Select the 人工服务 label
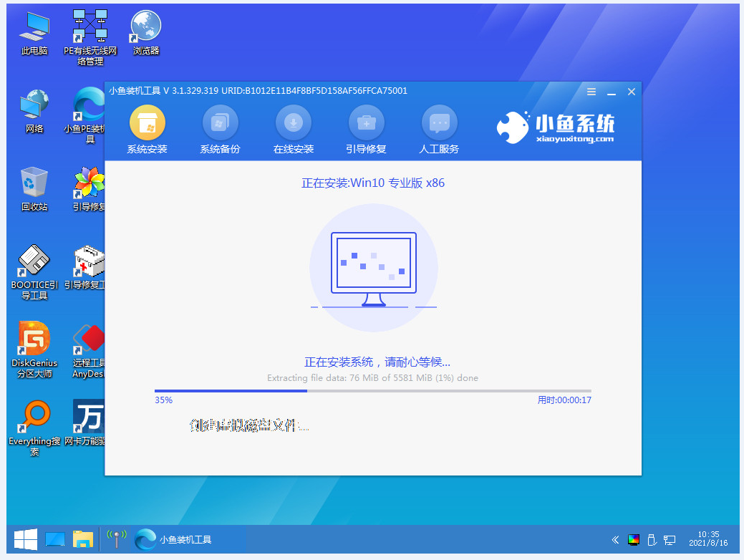 [440, 149]
